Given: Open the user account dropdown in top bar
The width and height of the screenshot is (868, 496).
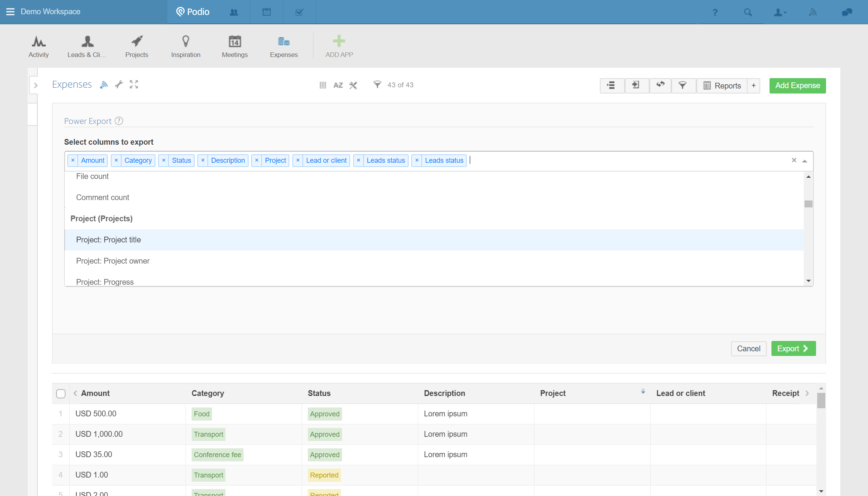Looking at the screenshot, I should pos(780,12).
